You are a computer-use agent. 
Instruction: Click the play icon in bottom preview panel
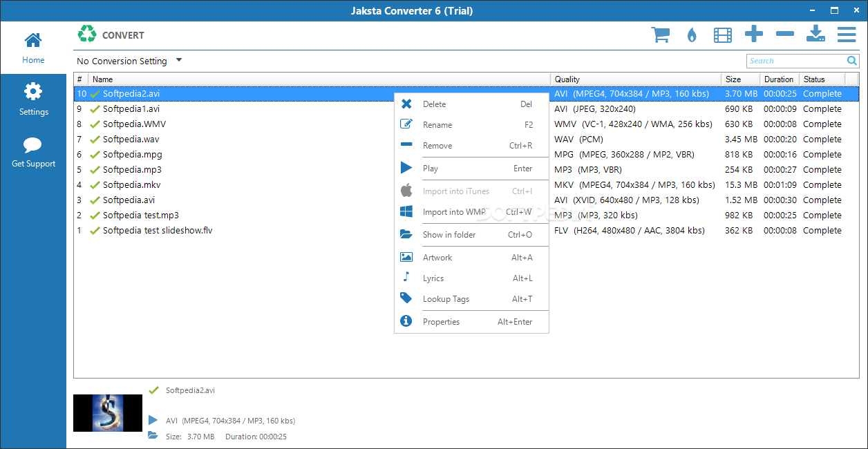tap(153, 420)
